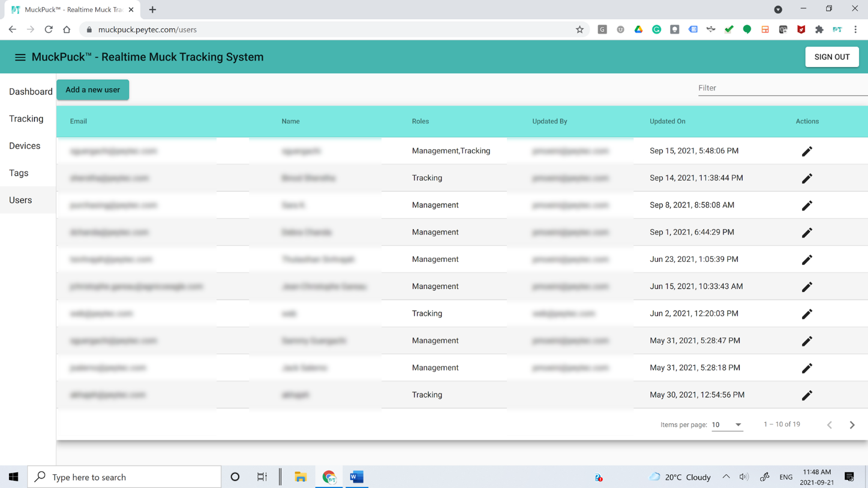Viewport: 868px width, 488px height.
Task: Show hidden system tray icons
Action: (726, 477)
